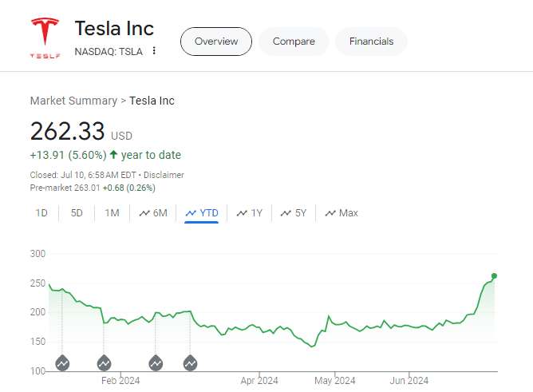Show the 6M chart range
Screen dimensions: 533x392
coord(152,213)
